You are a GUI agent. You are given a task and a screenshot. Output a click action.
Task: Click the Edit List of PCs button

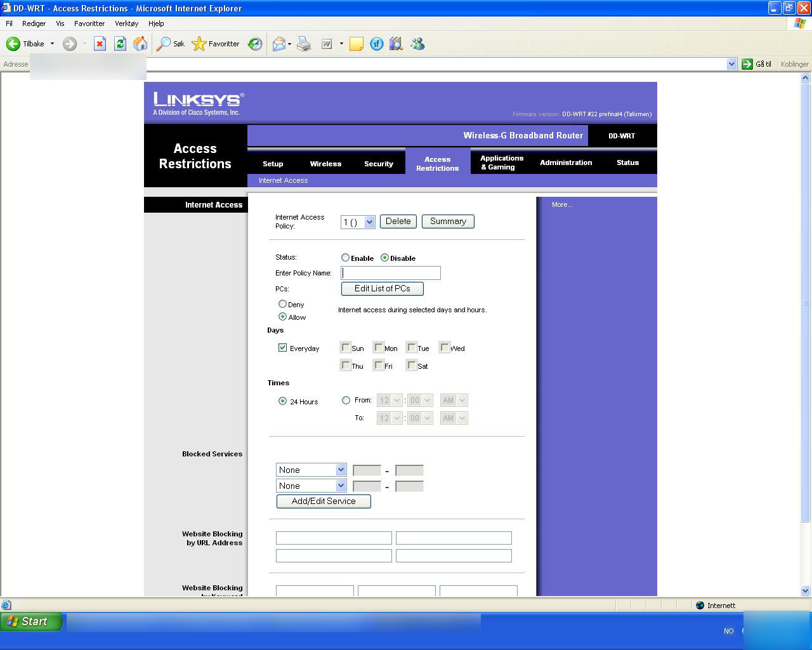(383, 289)
